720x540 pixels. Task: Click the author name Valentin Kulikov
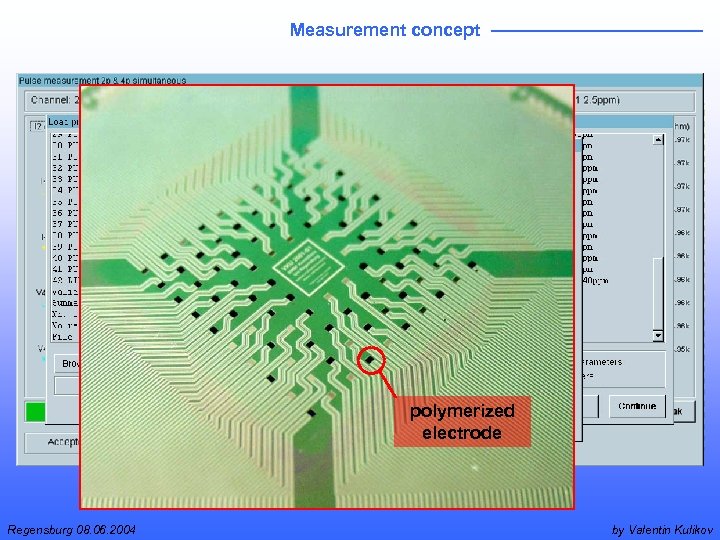tap(670, 529)
